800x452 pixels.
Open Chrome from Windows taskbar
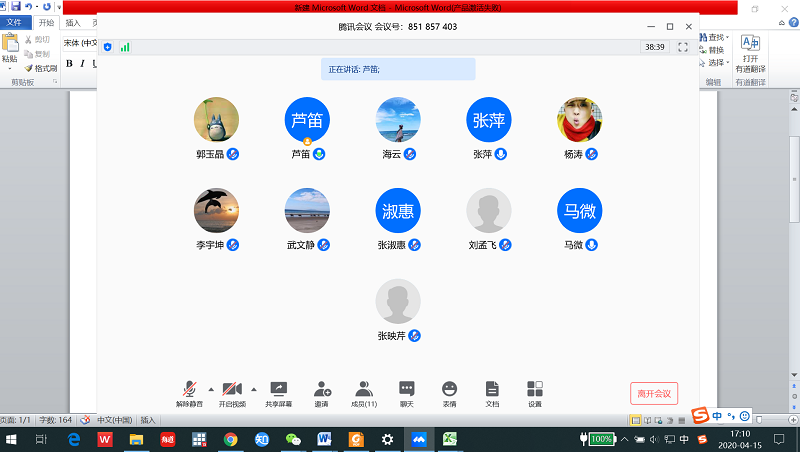point(231,439)
